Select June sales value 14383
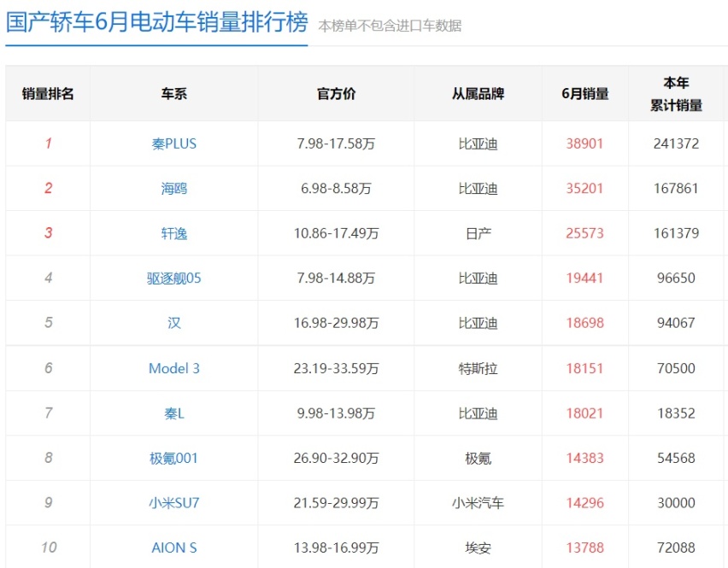This screenshot has height=568, width=728. [x=584, y=458]
